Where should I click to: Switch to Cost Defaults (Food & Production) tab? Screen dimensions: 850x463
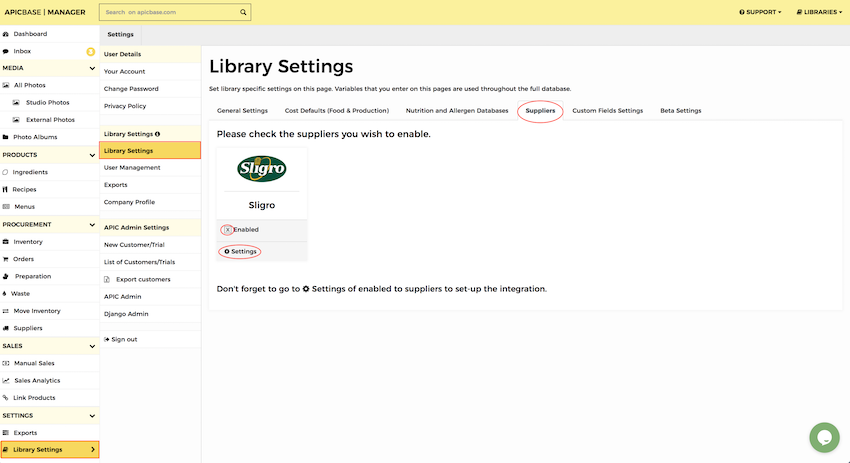pyautogui.click(x=337, y=111)
